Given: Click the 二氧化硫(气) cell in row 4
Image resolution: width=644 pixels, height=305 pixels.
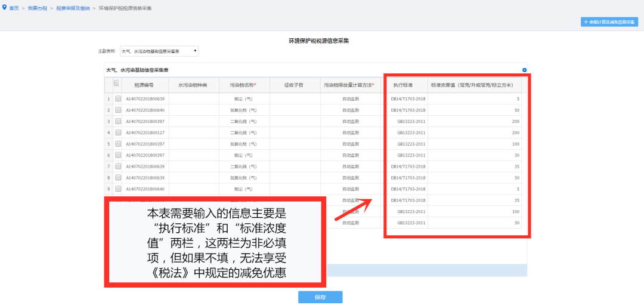Looking at the screenshot, I should click(243, 133).
